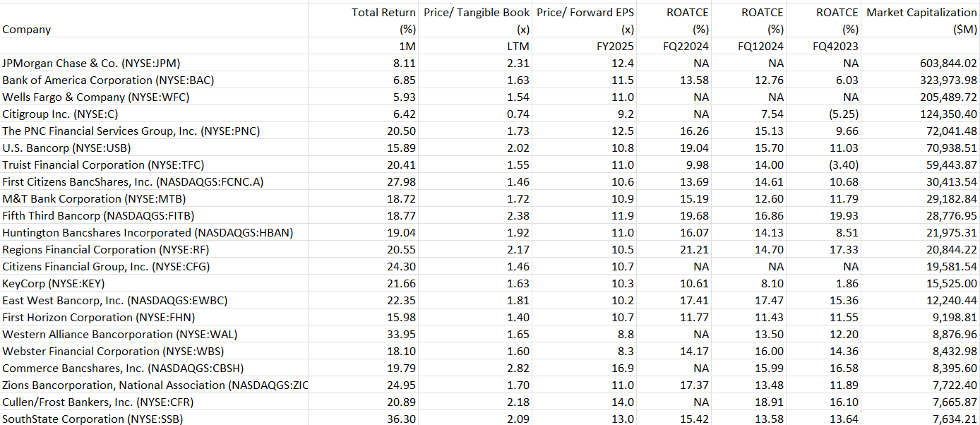Select Commerce Bancshares price/tangible book 2.82
The width and height of the screenshot is (980, 425).
(475, 368)
